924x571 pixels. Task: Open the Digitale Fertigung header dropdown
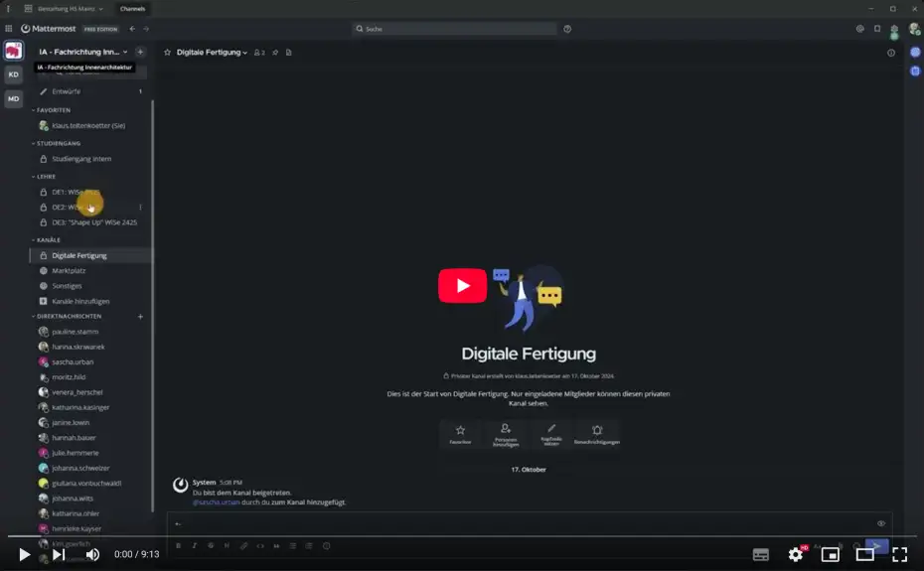(x=212, y=53)
